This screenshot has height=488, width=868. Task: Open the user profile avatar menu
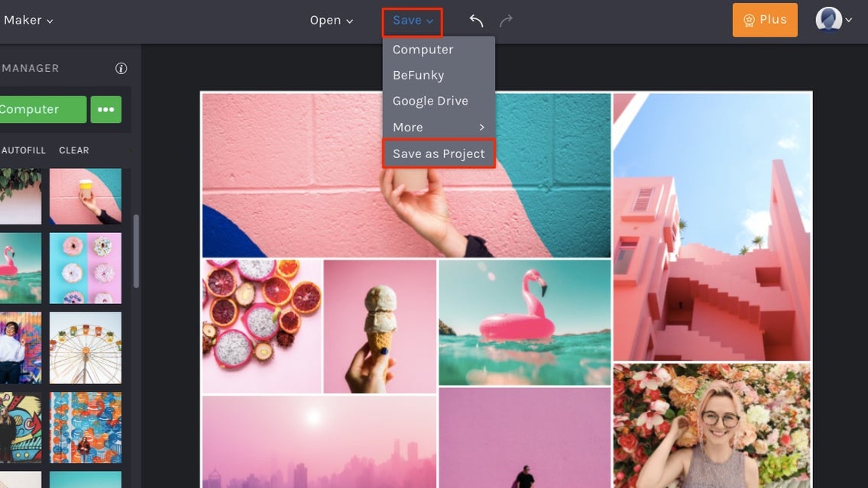click(x=833, y=20)
